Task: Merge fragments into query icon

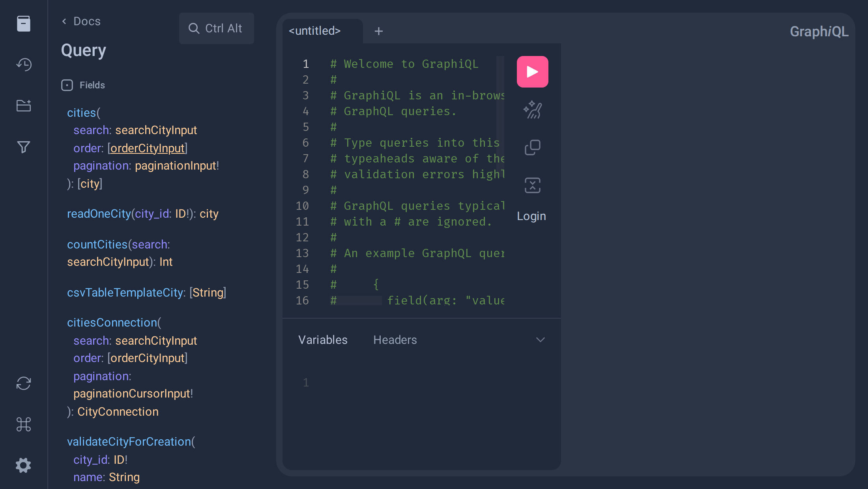Action: [x=533, y=185]
